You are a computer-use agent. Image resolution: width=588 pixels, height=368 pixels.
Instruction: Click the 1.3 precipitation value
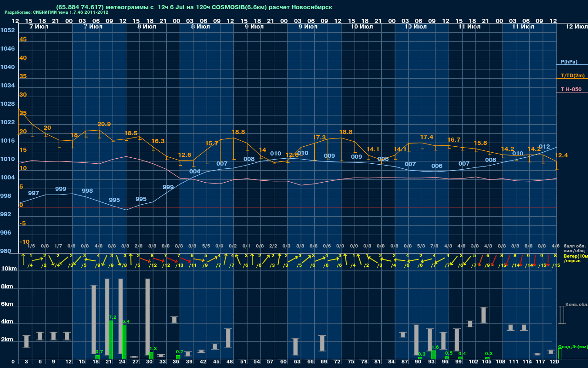click(153, 349)
